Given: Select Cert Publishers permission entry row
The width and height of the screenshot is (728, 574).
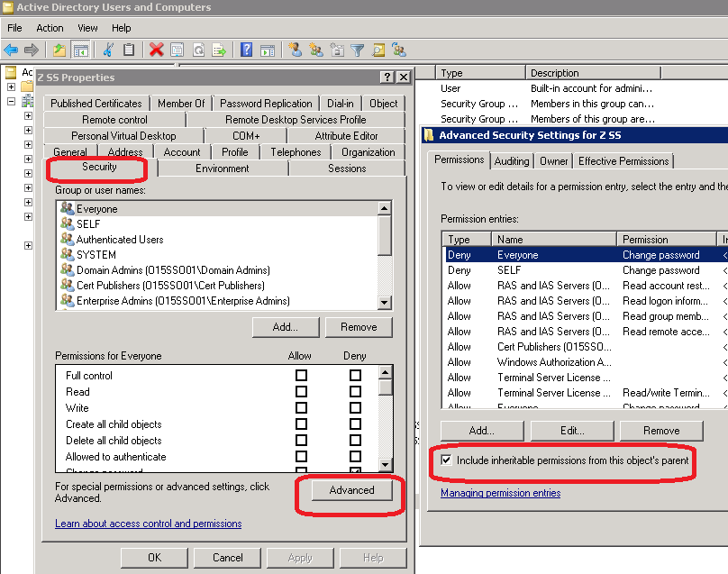Looking at the screenshot, I should coord(585,347).
